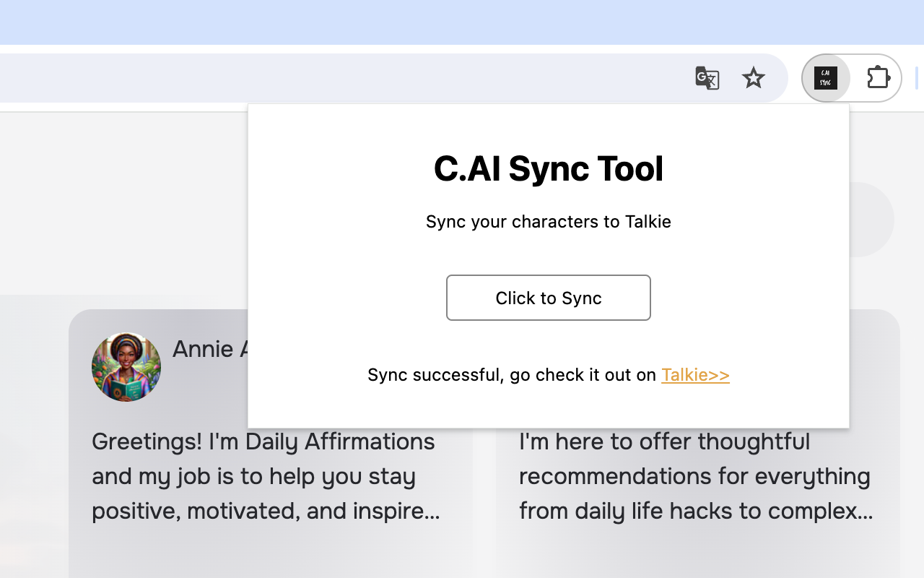Open the Talkie>> link
The image size is (924, 578).
[x=695, y=375]
